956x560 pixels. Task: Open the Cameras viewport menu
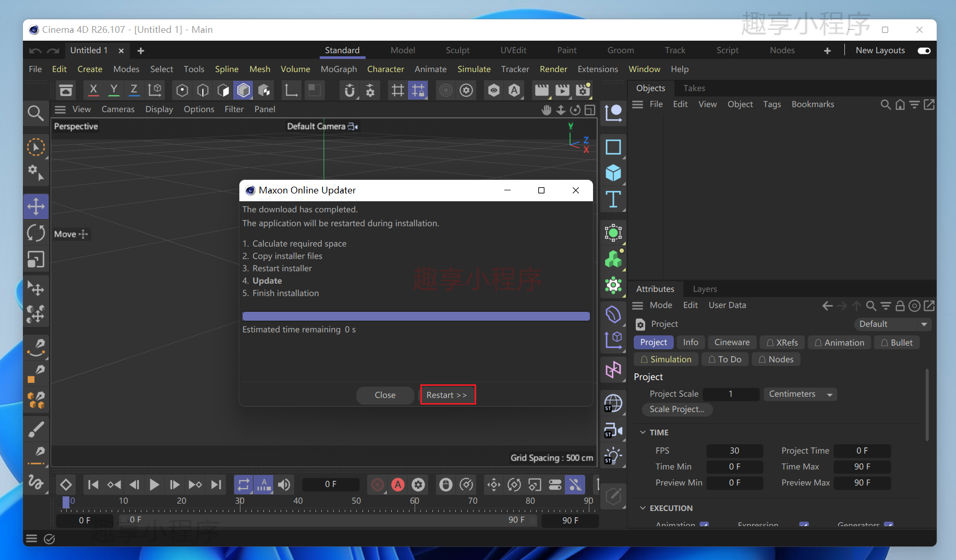tap(118, 109)
